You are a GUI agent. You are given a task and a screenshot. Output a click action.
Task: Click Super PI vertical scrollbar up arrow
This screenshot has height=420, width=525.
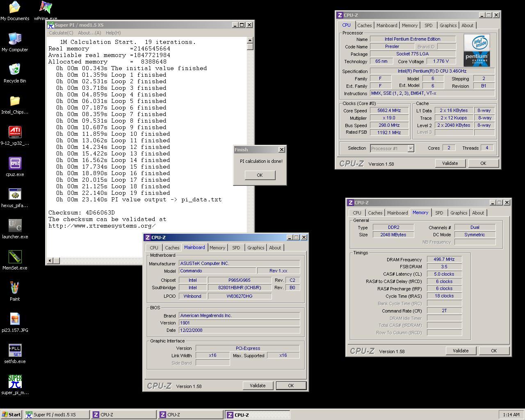[250, 40]
